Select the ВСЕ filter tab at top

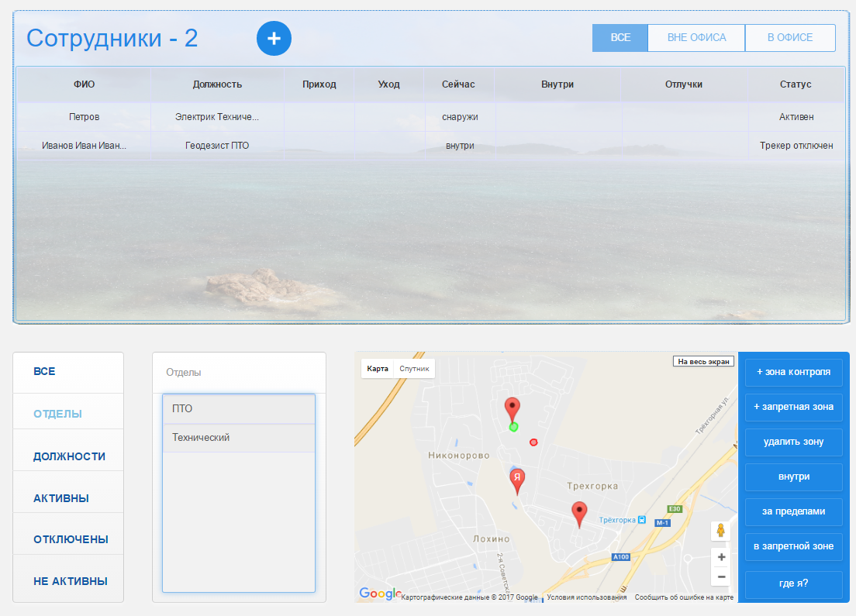click(620, 38)
